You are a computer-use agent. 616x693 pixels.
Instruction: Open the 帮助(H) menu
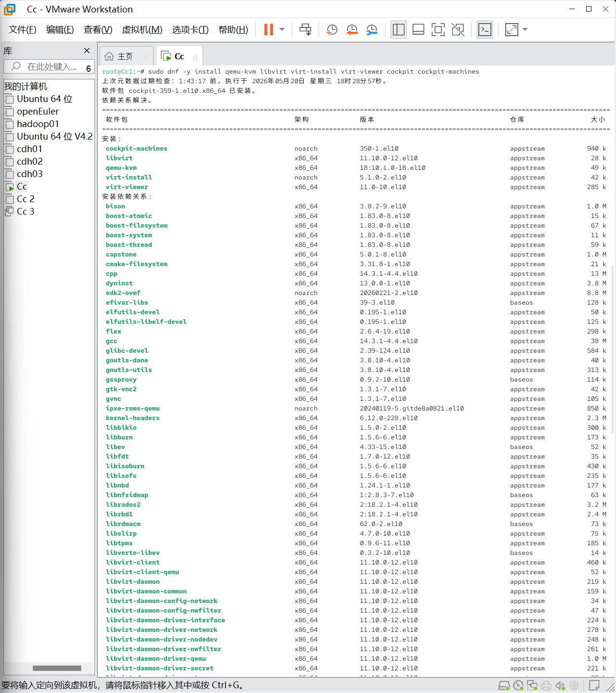click(x=233, y=30)
